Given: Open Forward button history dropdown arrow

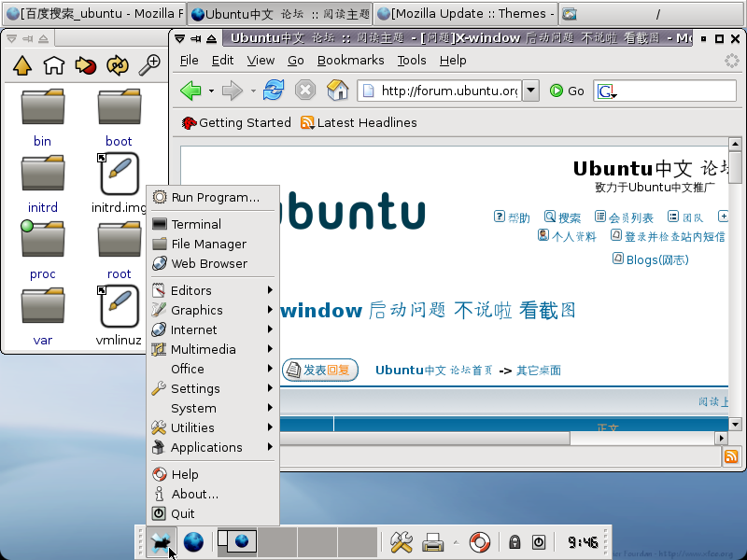Looking at the screenshot, I should 253,91.
